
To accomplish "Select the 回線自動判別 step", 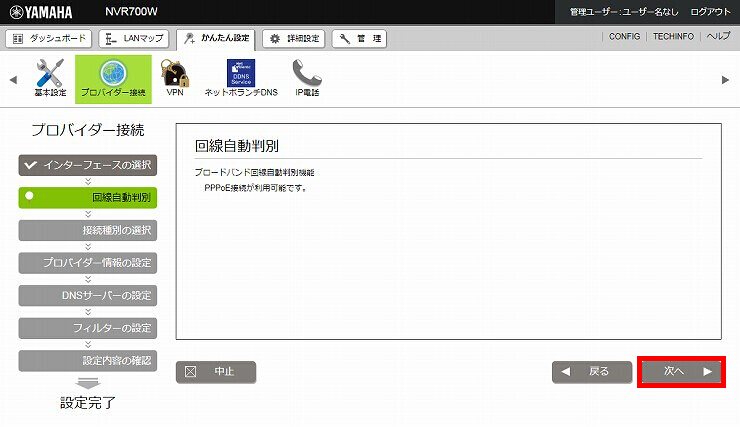I will pyautogui.click(x=88, y=198).
